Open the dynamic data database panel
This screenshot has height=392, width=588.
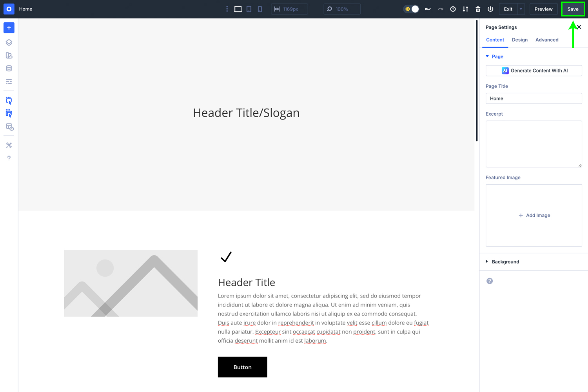[x=9, y=68]
